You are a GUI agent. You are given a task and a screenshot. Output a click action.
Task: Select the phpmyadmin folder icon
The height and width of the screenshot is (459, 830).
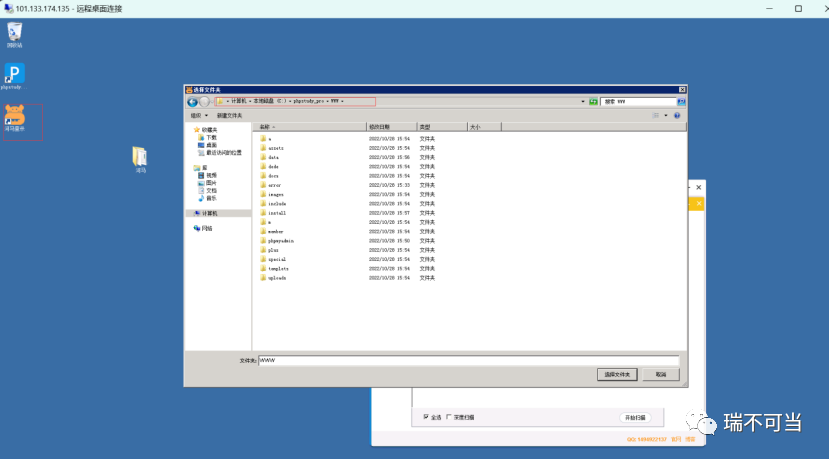coord(263,240)
